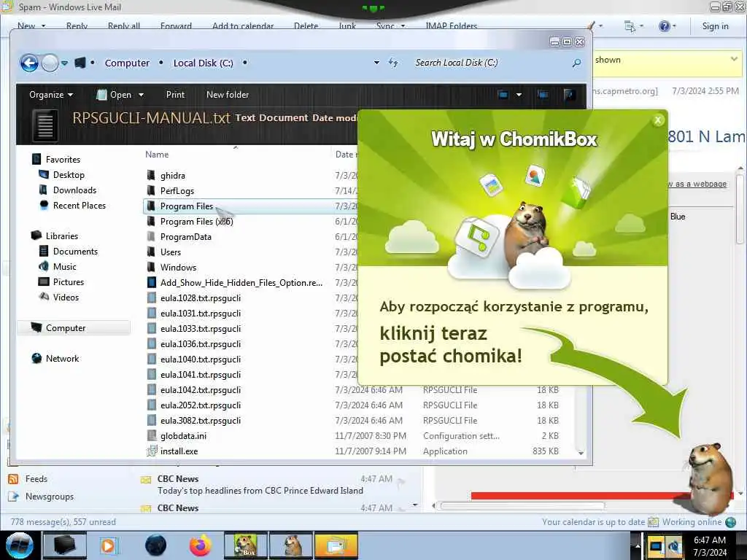Select the Program Files folder
This screenshot has width=747, height=560.
[187, 206]
